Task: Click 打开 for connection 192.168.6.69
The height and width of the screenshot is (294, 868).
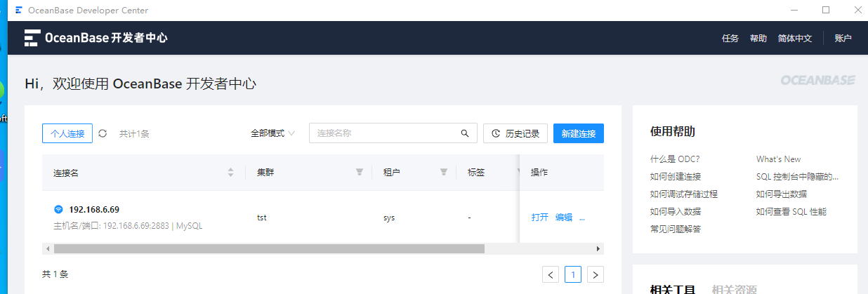Action: tap(540, 218)
